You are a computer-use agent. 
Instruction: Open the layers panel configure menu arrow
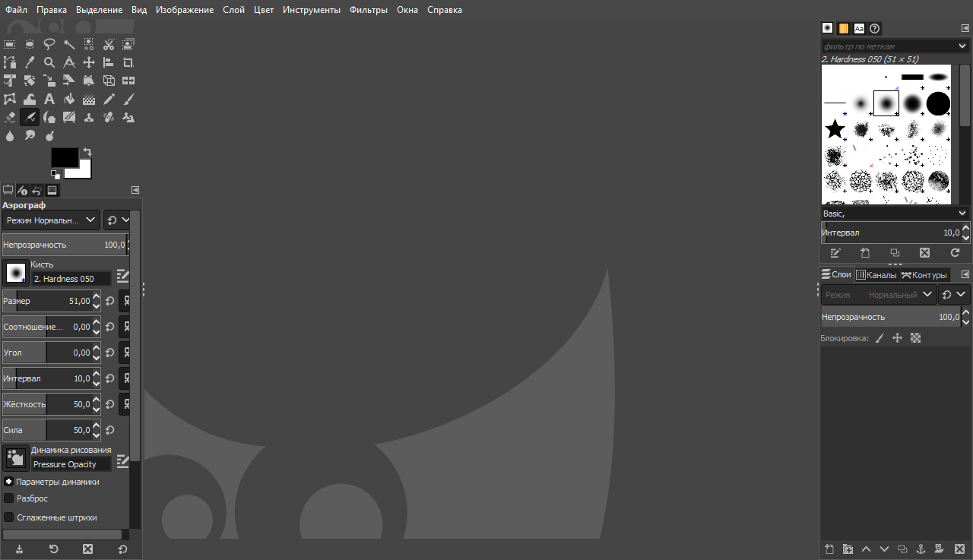(965, 274)
